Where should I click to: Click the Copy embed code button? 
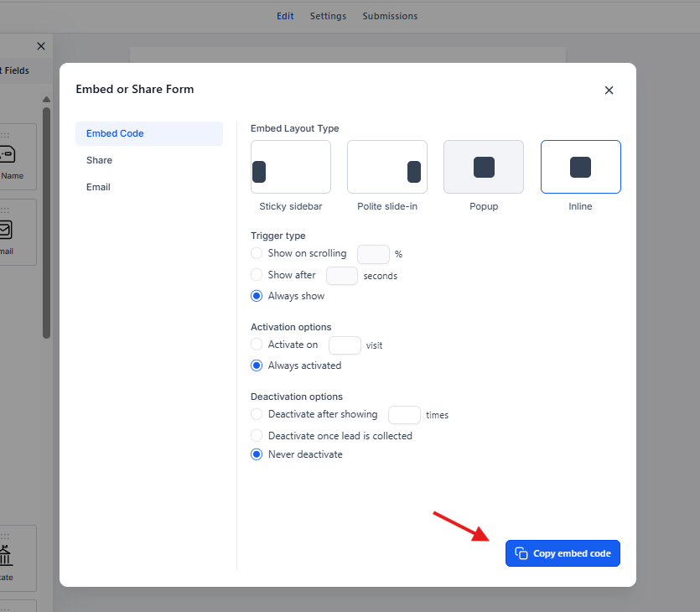563,553
